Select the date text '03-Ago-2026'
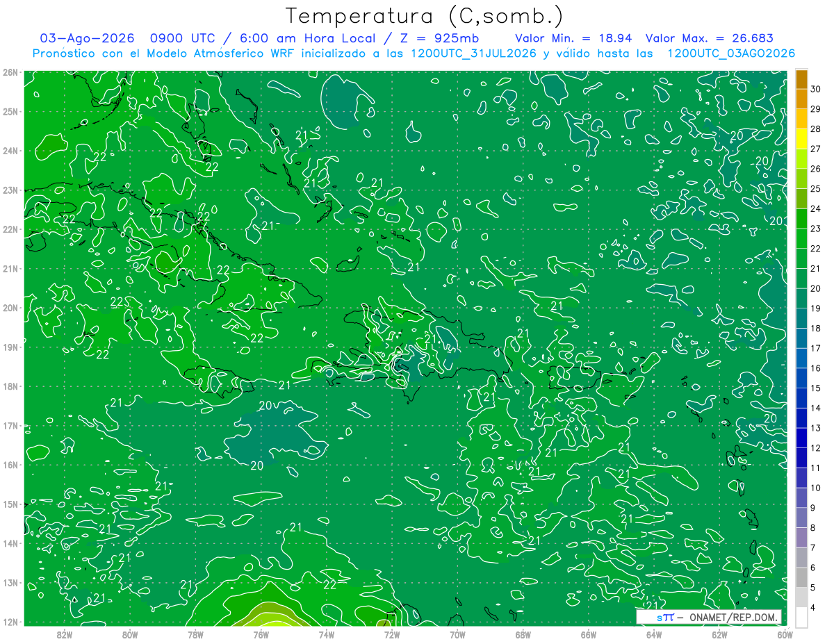Image resolution: width=834 pixels, height=644 pixels. 87,38
